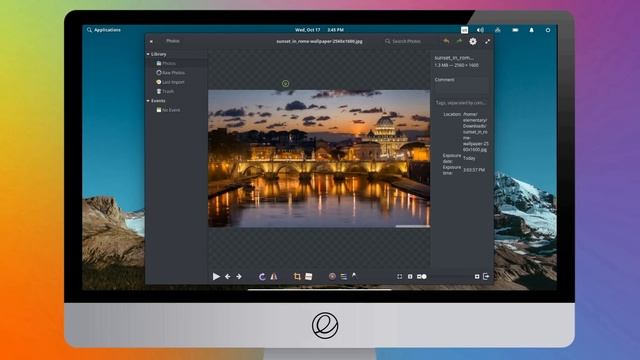Go to the next photo arrow
Screen dimensions: 640x360
[x=239, y=277]
